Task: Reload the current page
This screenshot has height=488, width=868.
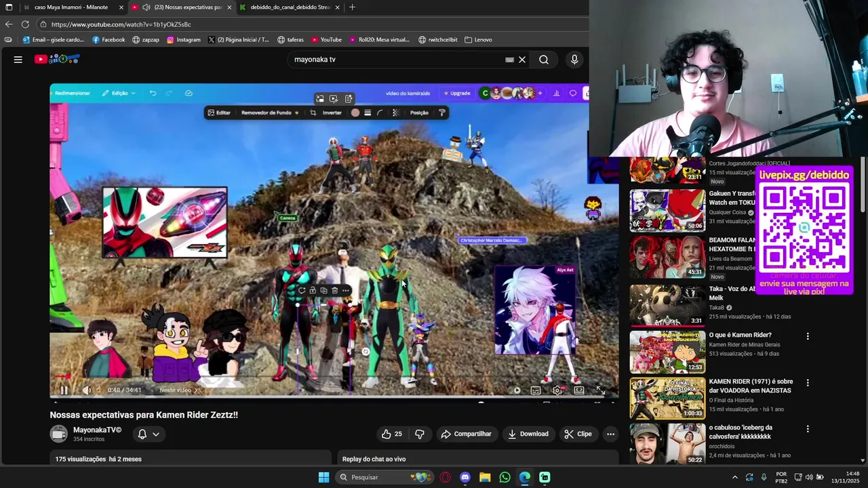Action: coord(25,24)
